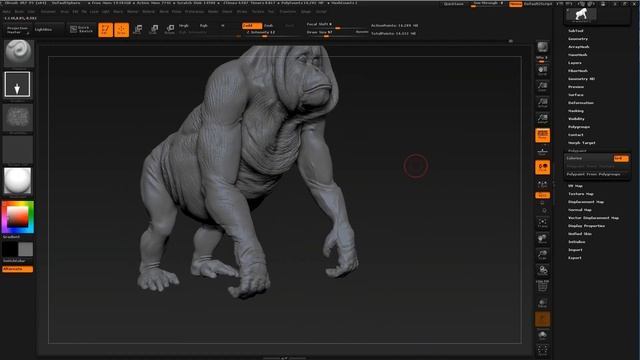Click the Frame icon on right shelf
The width and height of the screenshot is (640, 360).
point(542,223)
